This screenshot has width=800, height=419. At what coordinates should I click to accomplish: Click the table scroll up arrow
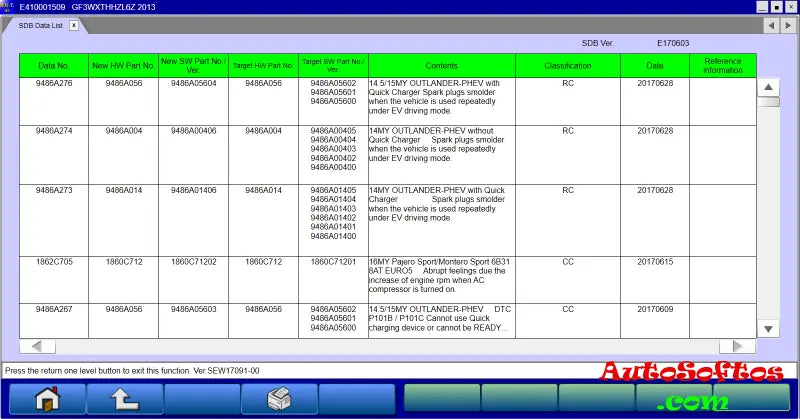768,87
